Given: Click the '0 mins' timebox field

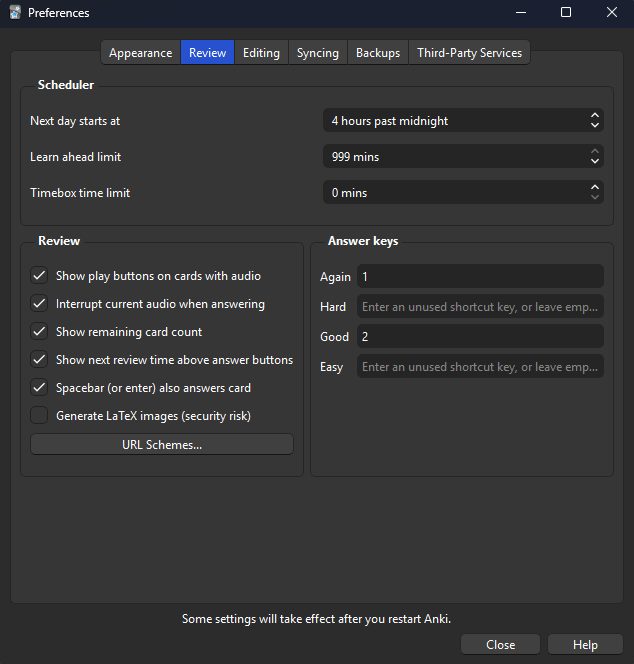Looking at the screenshot, I should click(x=463, y=193).
